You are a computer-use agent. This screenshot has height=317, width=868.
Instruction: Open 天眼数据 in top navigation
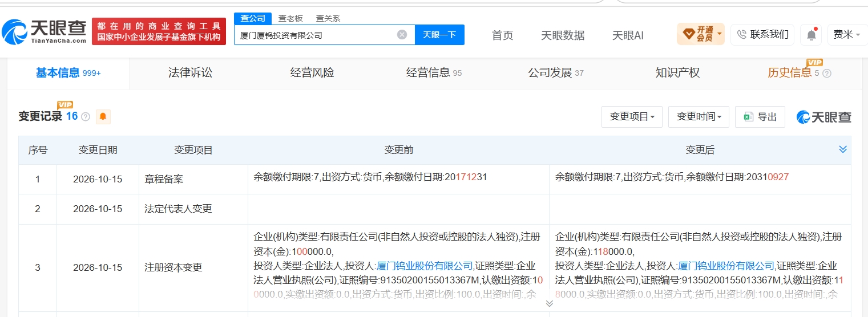(x=563, y=35)
